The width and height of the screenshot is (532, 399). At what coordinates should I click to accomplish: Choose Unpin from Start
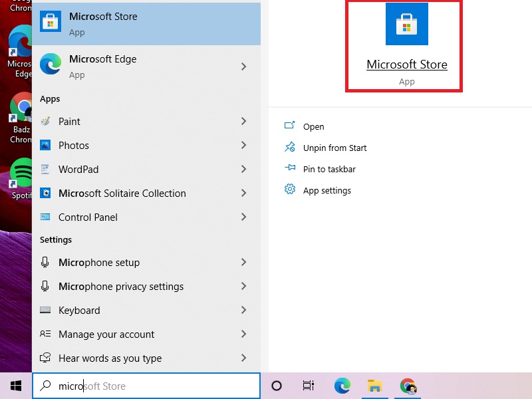[x=335, y=148]
